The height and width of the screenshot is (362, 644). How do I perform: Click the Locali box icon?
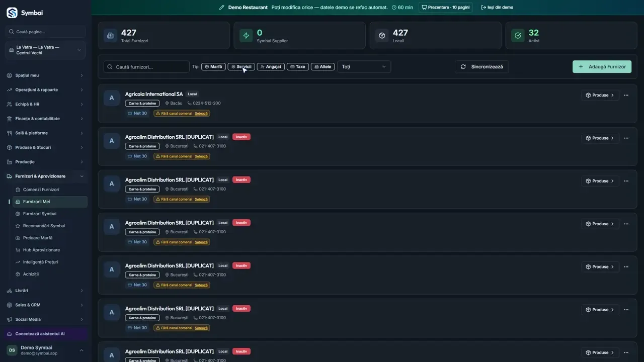[x=382, y=36]
